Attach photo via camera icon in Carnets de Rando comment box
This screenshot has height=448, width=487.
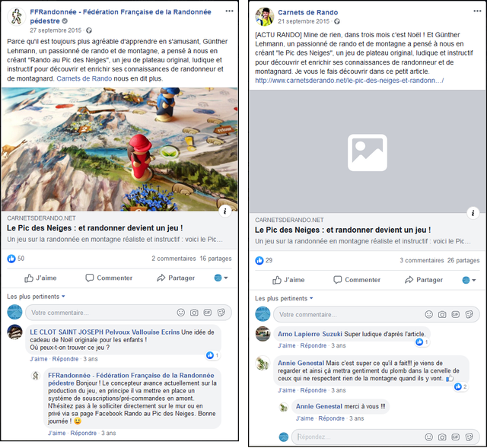pyautogui.click(x=442, y=314)
